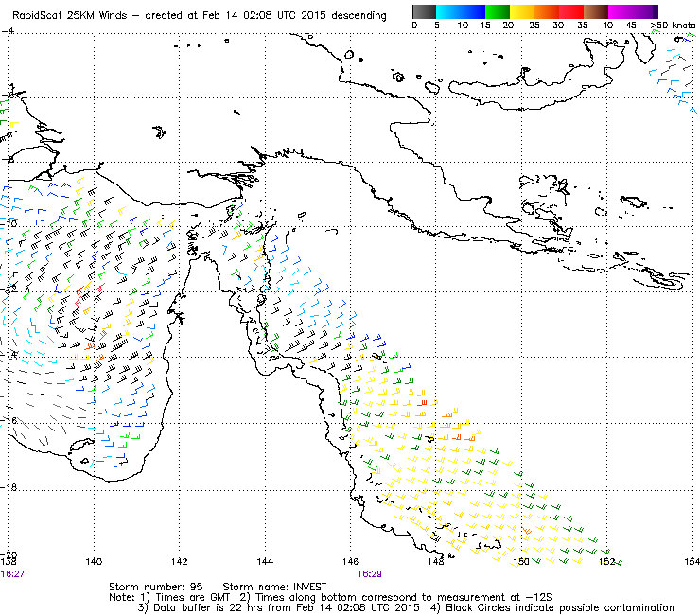Click legend tick label '25'

coord(534,25)
